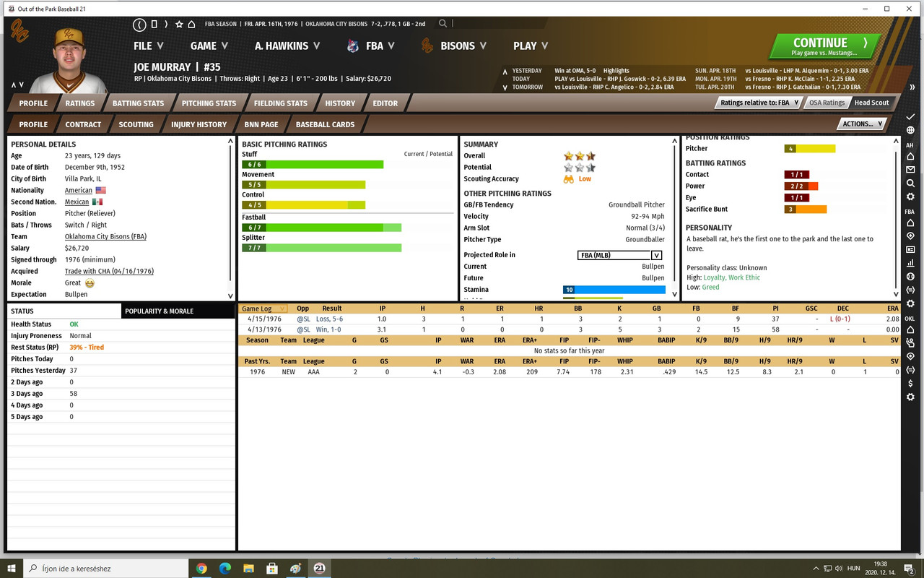Image resolution: width=924 pixels, height=578 pixels.
Task: Open team home icon under OKL
Action: point(910,330)
